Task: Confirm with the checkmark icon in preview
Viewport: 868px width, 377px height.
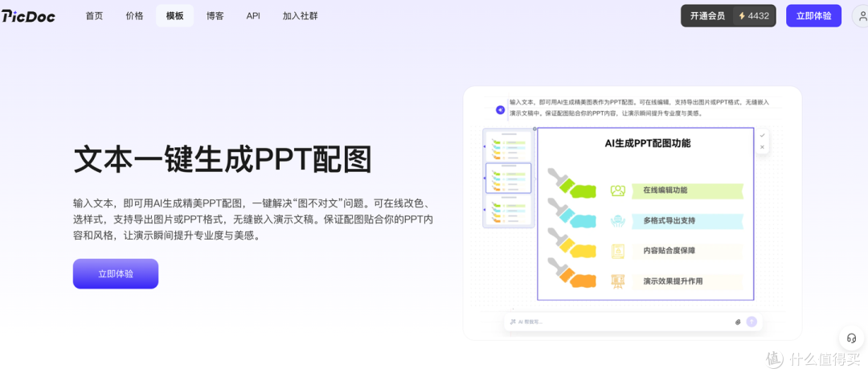Action: click(x=762, y=135)
